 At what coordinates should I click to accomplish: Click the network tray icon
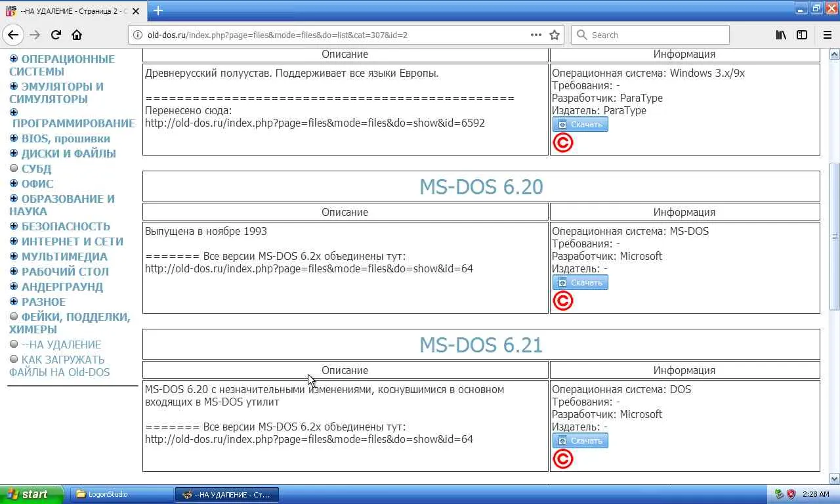click(779, 494)
